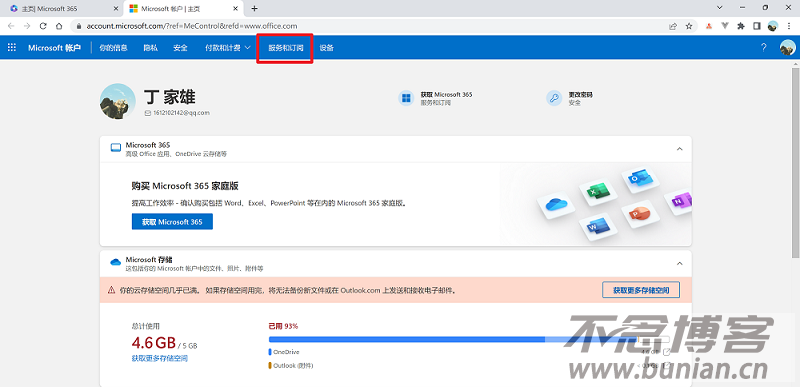Open the Chrome tab search chevron

[720, 8]
